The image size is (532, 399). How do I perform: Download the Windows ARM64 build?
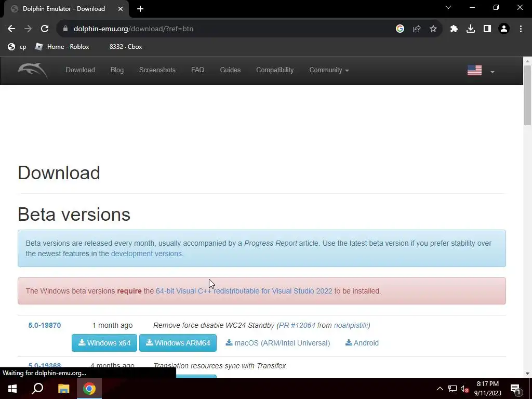tap(178, 343)
